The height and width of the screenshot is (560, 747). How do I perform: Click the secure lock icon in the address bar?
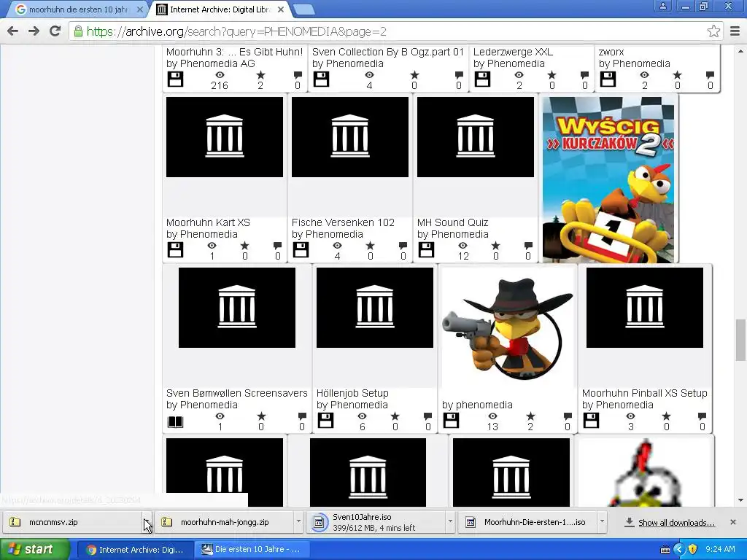point(78,31)
